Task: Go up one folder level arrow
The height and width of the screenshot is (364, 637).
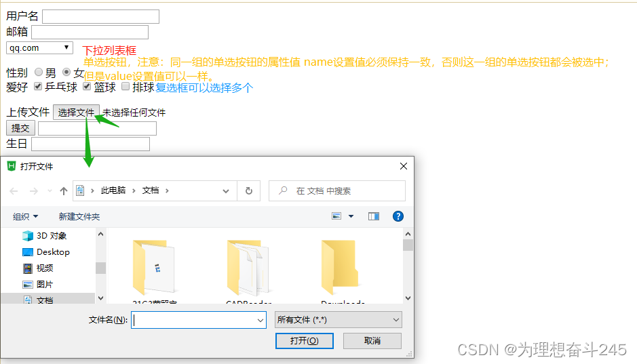Action: pos(63,190)
